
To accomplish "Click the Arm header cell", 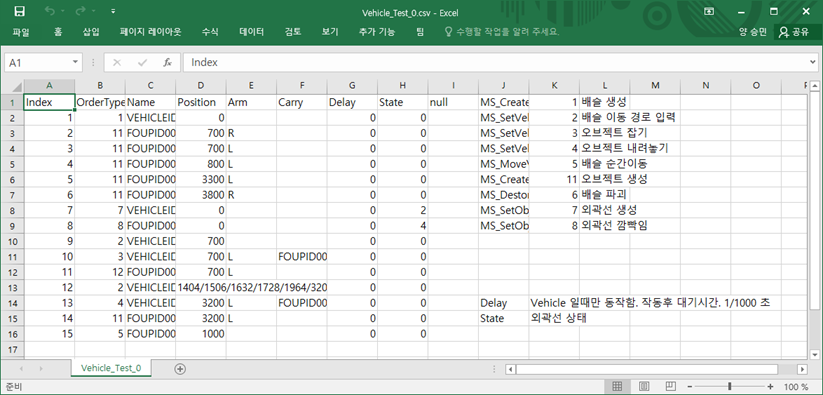I will click(x=251, y=102).
